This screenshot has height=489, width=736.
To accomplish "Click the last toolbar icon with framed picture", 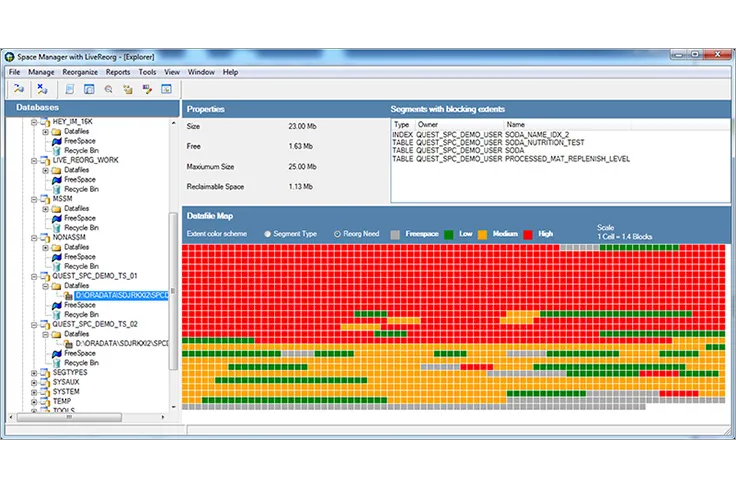I will click(x=166, y=89).
